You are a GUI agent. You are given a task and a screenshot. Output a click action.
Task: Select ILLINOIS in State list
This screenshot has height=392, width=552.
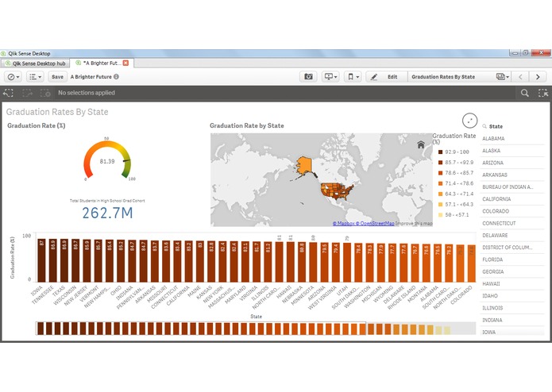click(x=512, y=308)
